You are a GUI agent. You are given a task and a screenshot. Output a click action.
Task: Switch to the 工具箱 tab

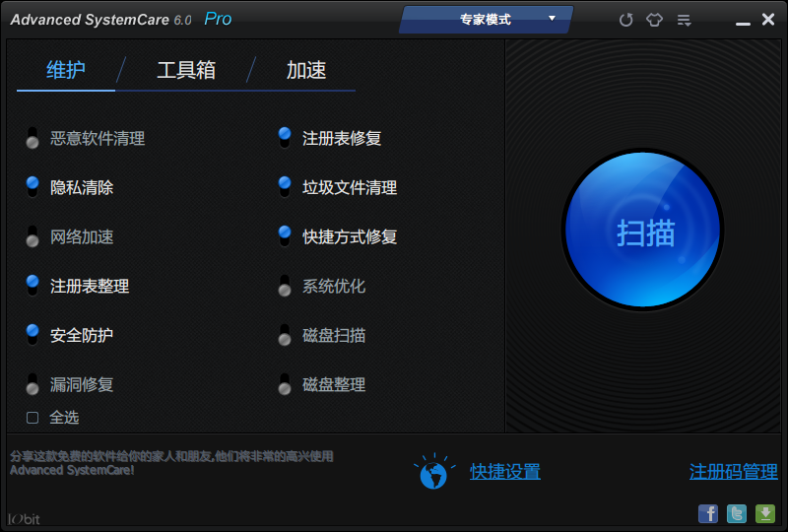point(186,69)
